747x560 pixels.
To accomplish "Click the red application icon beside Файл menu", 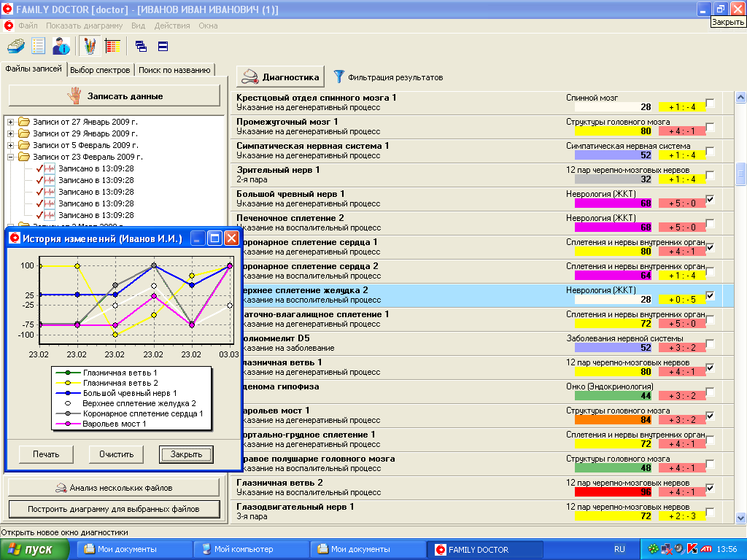I will (9, 26).
